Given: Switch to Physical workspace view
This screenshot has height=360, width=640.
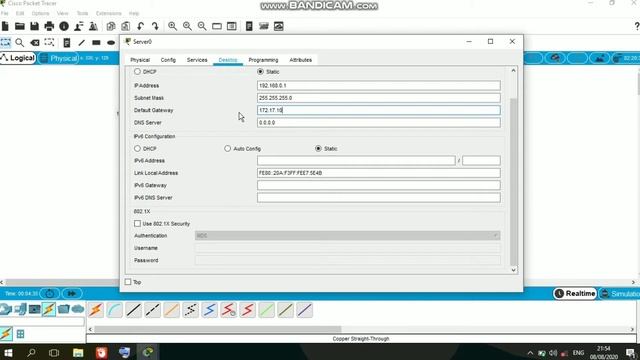Looking at the screenshot, I should click(58, 58).
